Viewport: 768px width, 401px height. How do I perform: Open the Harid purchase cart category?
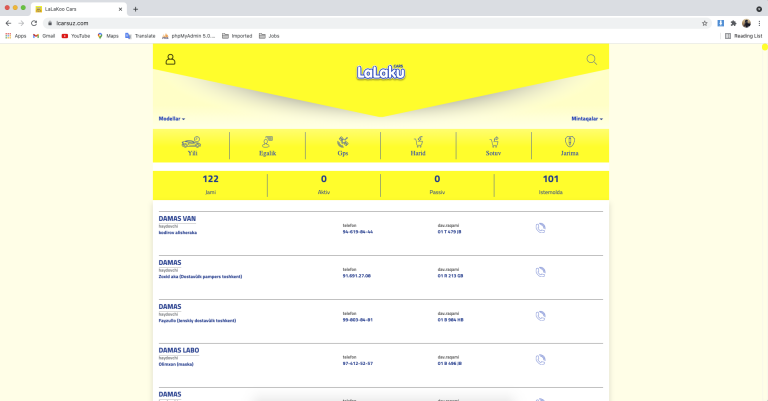[x=418, y=146]
